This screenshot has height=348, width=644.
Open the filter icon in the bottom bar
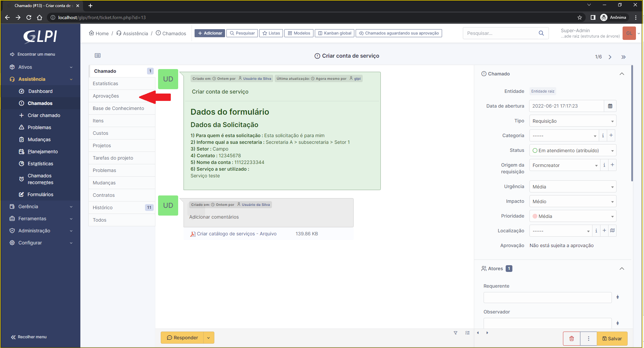click(455, 333)
